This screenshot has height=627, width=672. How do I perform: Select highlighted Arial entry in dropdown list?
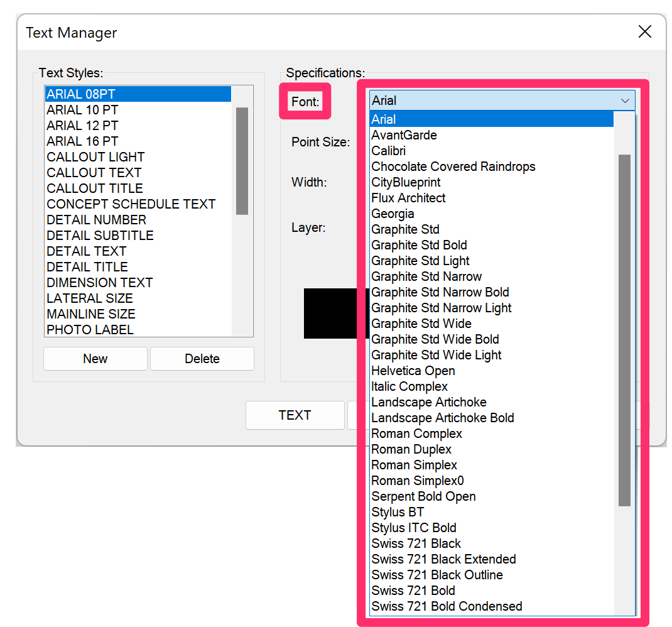(492, 119)
